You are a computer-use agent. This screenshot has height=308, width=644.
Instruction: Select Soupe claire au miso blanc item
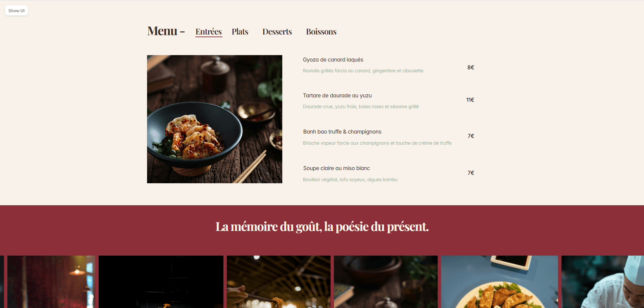point(336,168)
